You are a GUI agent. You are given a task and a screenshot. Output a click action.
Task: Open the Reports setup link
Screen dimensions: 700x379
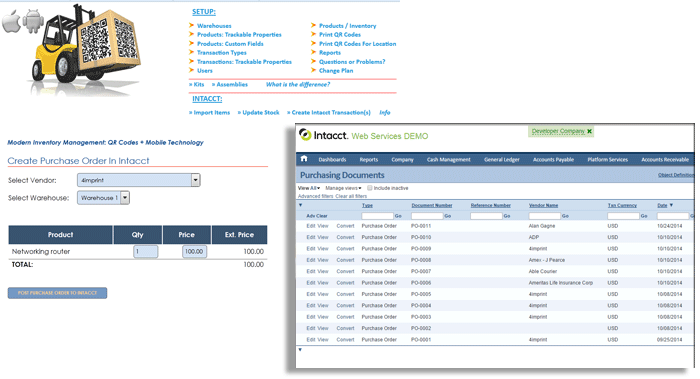click(330, 53)
